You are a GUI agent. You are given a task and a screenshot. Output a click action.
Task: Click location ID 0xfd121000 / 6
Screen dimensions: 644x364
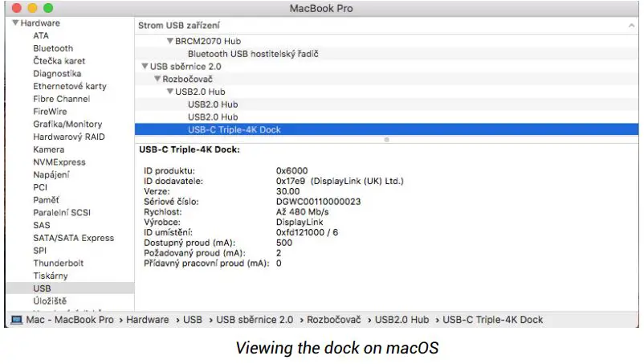308,232
